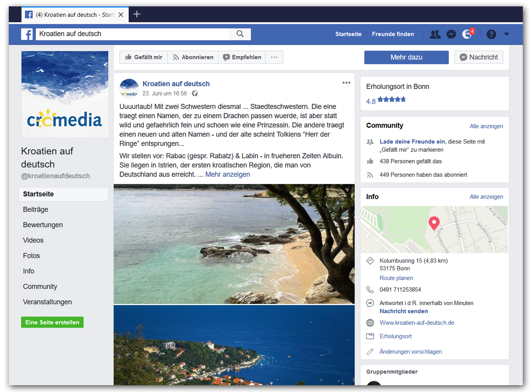This screenshot has height=392, width=532.
Task: Click the search field containing 'Kroatien auf deutsch'
Action: (x=133, y=34)
